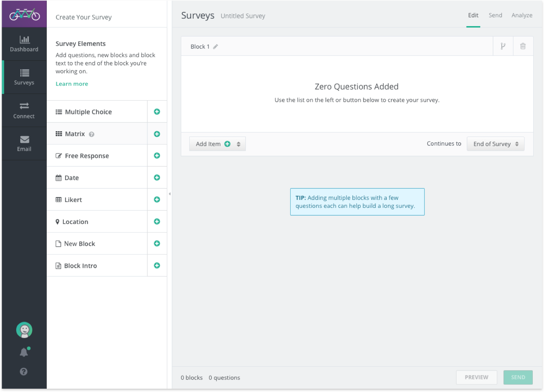Image resolution: width=544 pixels, height=392 pixels.
Task: Add a Block Intro with plus
Action: pyautogui.click(x=157, y=265)
